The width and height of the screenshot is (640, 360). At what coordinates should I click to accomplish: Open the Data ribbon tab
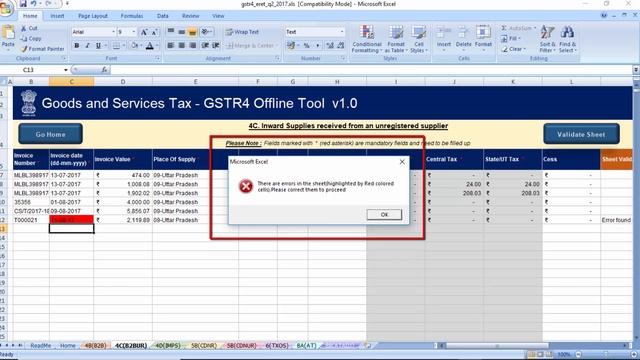pos(162,16)
